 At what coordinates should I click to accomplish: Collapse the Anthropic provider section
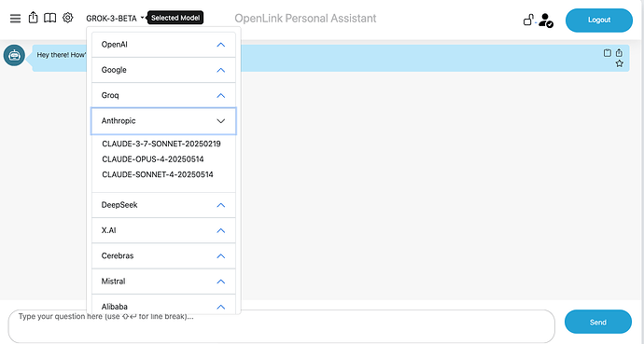click(163, 121)
